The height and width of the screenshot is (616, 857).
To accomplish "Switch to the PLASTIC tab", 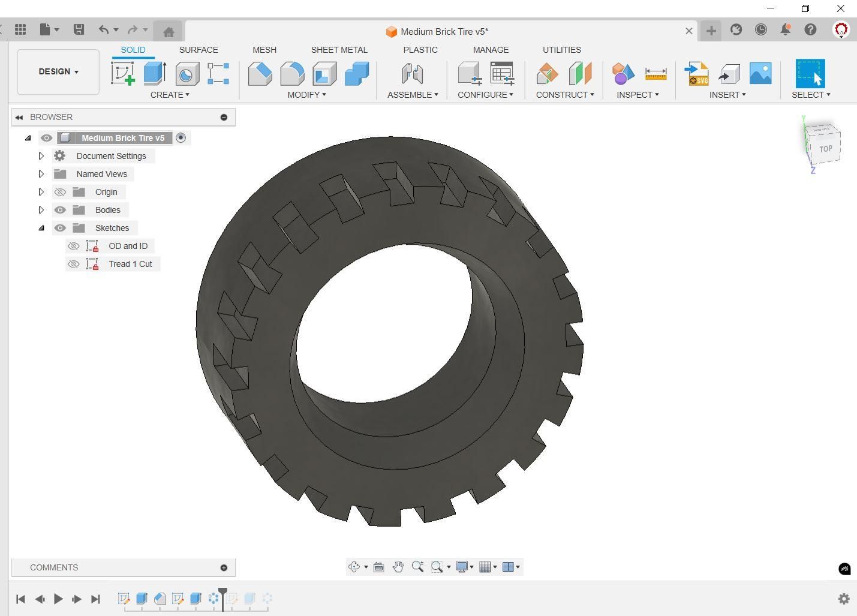I will pos(420,50).
